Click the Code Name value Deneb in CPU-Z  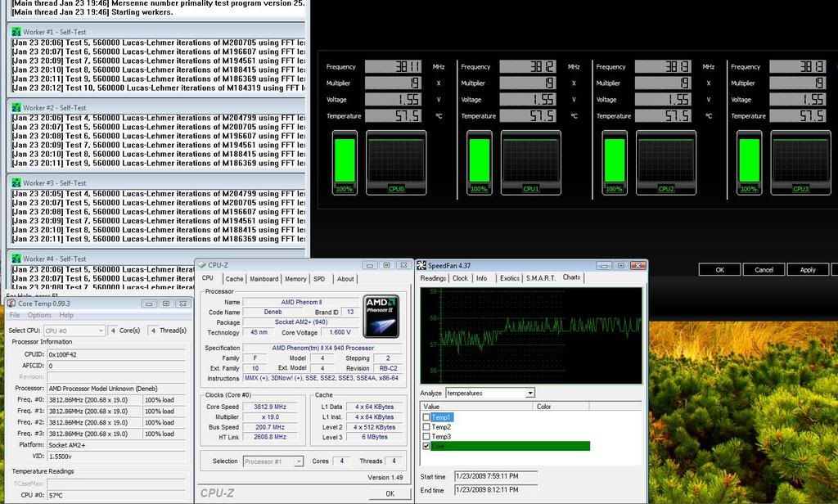click(273, 312)
